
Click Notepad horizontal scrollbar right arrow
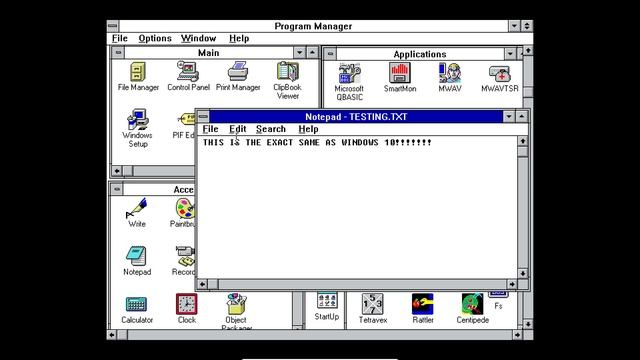(x=512, y=284)
